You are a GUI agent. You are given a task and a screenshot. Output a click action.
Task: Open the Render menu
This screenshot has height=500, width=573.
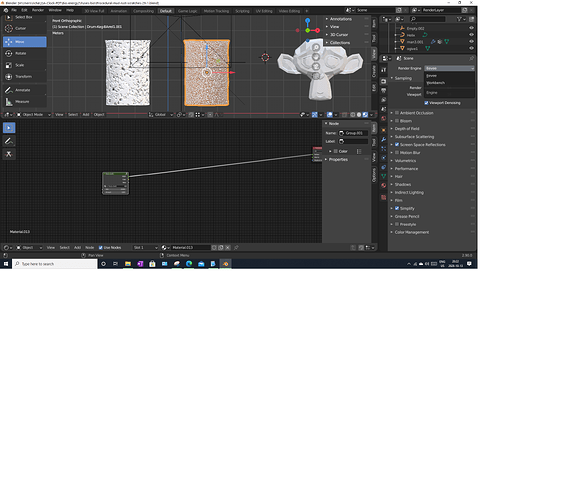click(x=38, y=11)
